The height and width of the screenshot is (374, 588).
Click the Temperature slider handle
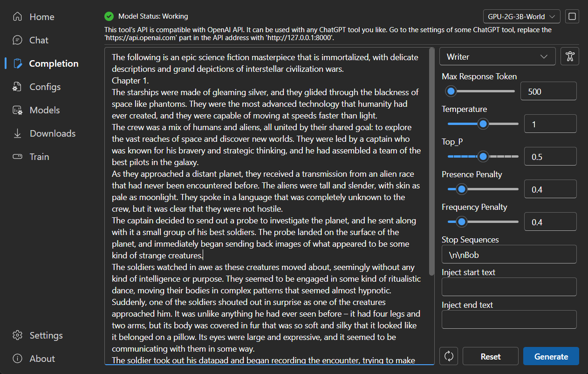point(483,124)
